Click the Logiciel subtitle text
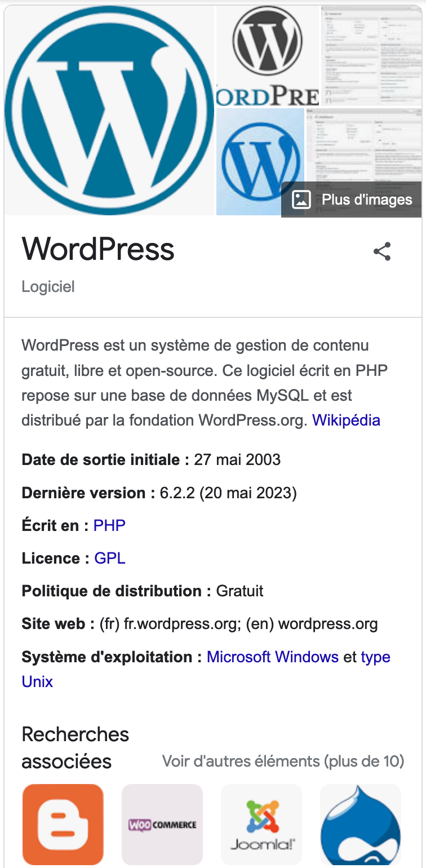The height and width of the screenshot is (868, 426). pos(48,286)
